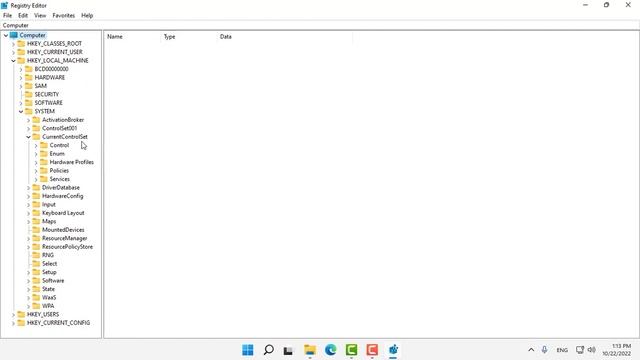Screen dimensions: 640x360
Task: Open Task View from taskbar
Action: click(x=289, y=350)
